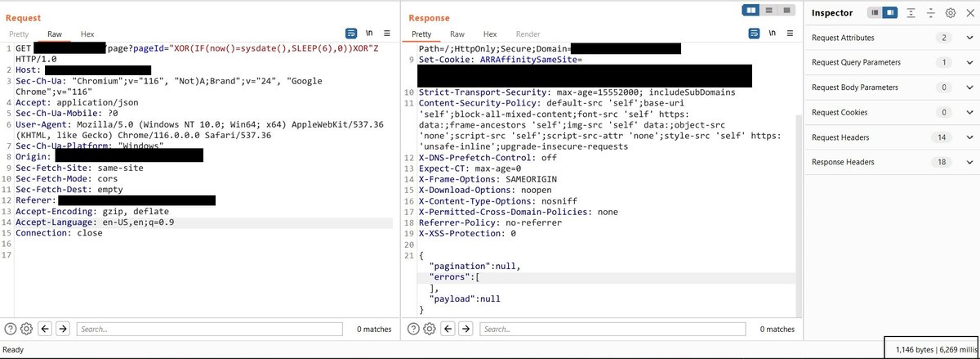Click the "Request Body Parameters" label

click(x=855, y=88)
